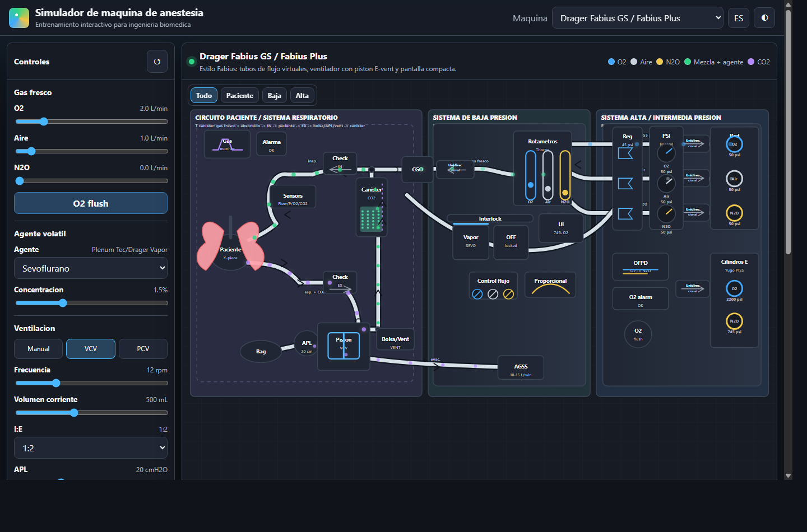807x532 pixels.
Task: Select the Piston ventilator icon
Action: [x=344, y=346]
